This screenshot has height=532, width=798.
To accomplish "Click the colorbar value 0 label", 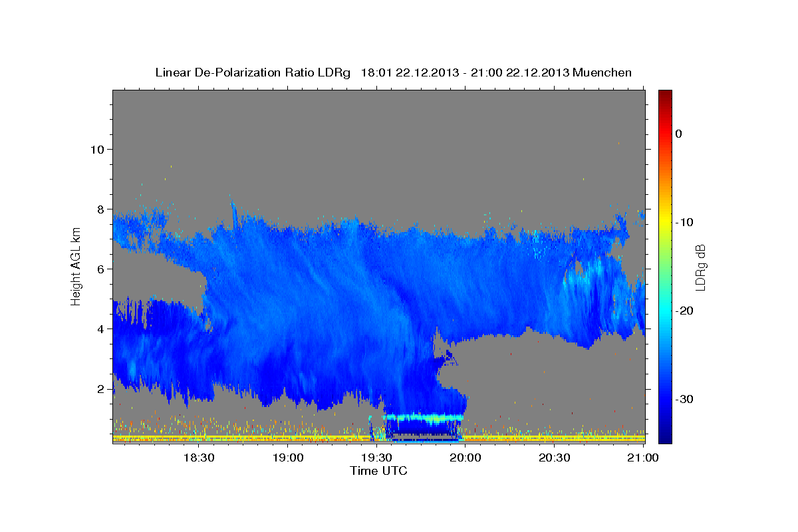I will pyautogui.click(x=679, y=134).
